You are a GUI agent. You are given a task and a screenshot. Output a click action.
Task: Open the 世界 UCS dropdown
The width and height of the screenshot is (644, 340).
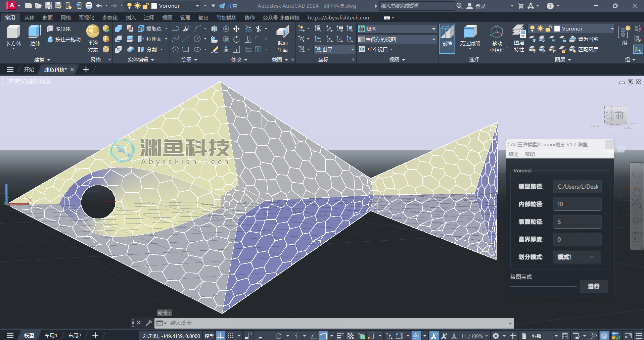click(334, 49)
